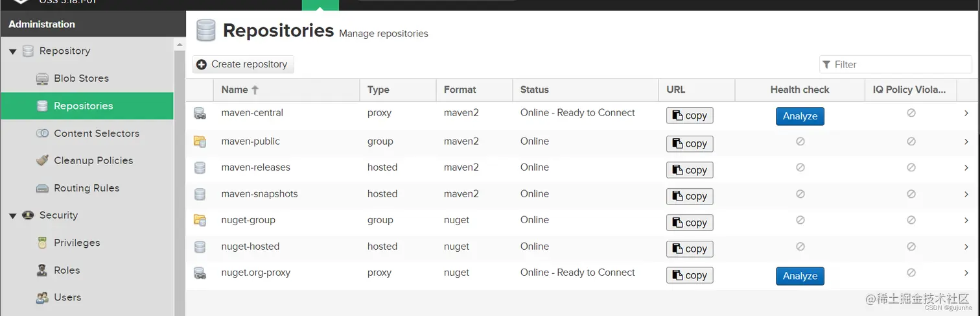Click the maven-releases hosted repository icon
980x316 pixels.
pos(200,167)
